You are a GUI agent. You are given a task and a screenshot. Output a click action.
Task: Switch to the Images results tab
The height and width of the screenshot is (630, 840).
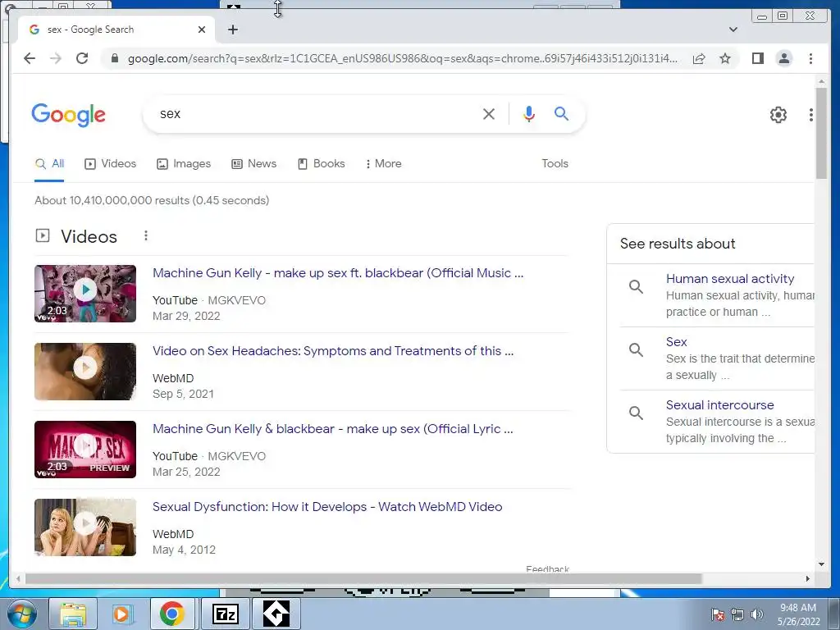coord(184,164)
